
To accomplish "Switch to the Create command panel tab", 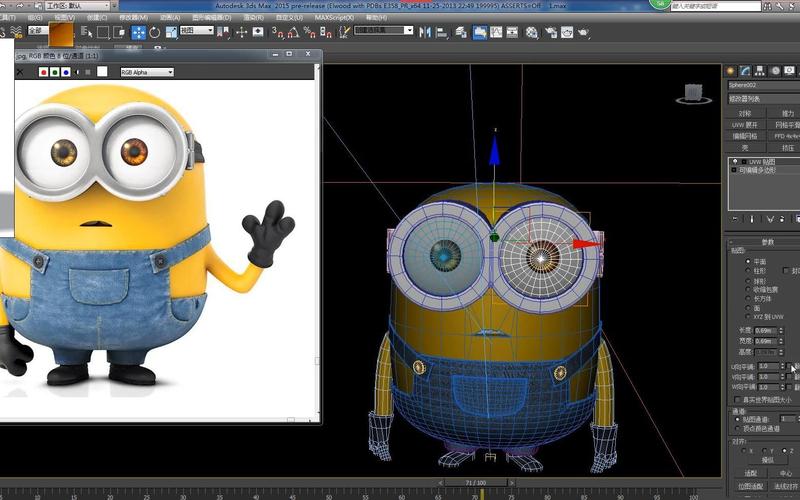I will 731,71.
